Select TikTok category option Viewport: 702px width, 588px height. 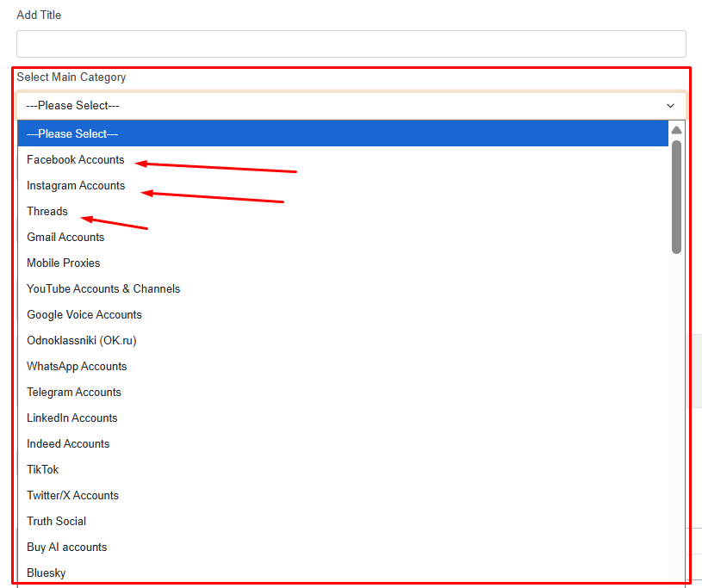coord(343,469)
